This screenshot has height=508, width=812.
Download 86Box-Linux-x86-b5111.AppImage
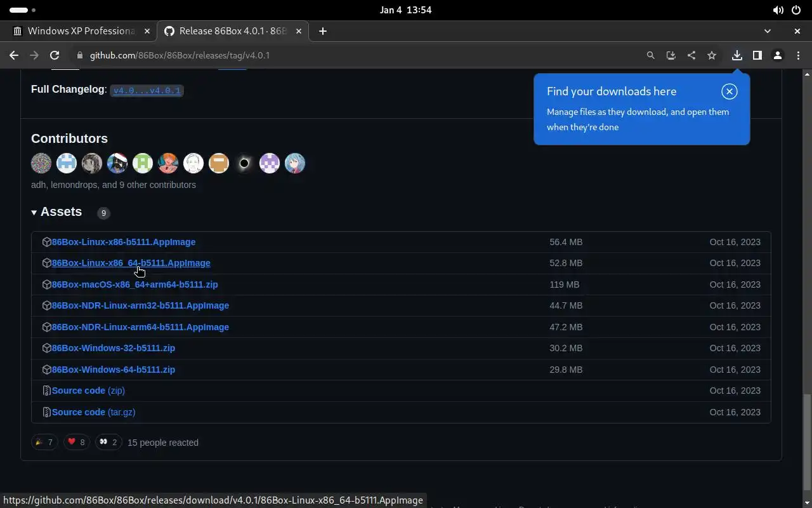124,242
